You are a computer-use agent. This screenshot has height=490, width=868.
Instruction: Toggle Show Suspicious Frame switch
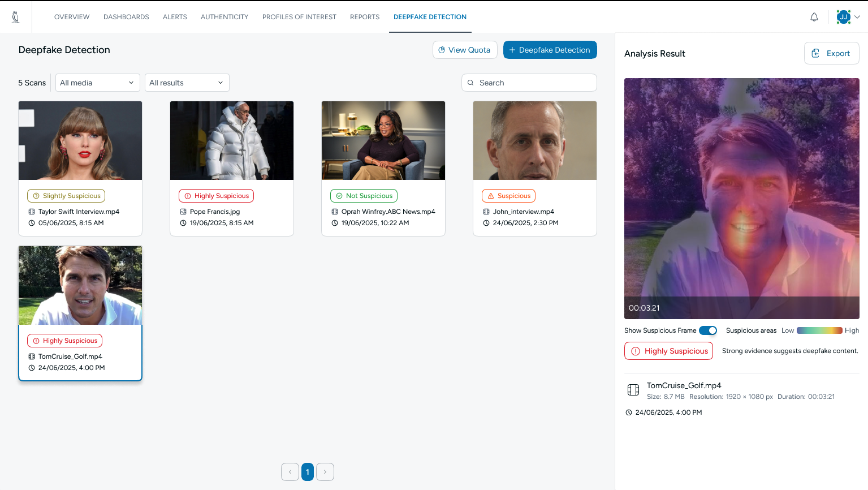[x=708, y=330]
